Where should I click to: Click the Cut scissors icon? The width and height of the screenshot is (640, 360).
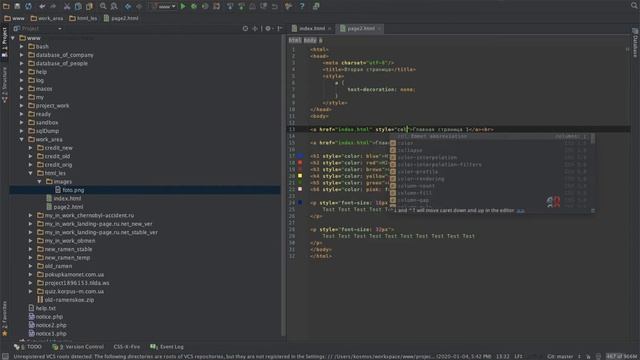pos(67,6)
